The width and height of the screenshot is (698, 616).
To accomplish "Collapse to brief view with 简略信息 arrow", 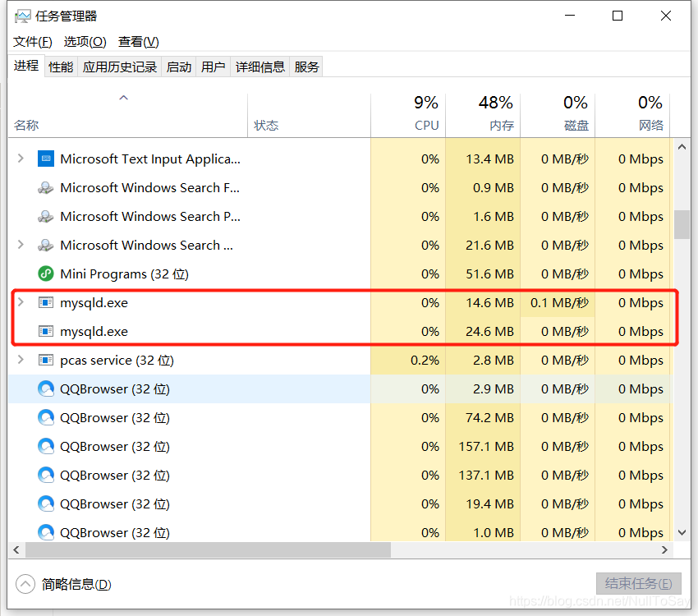I will (x=25, y=584).
